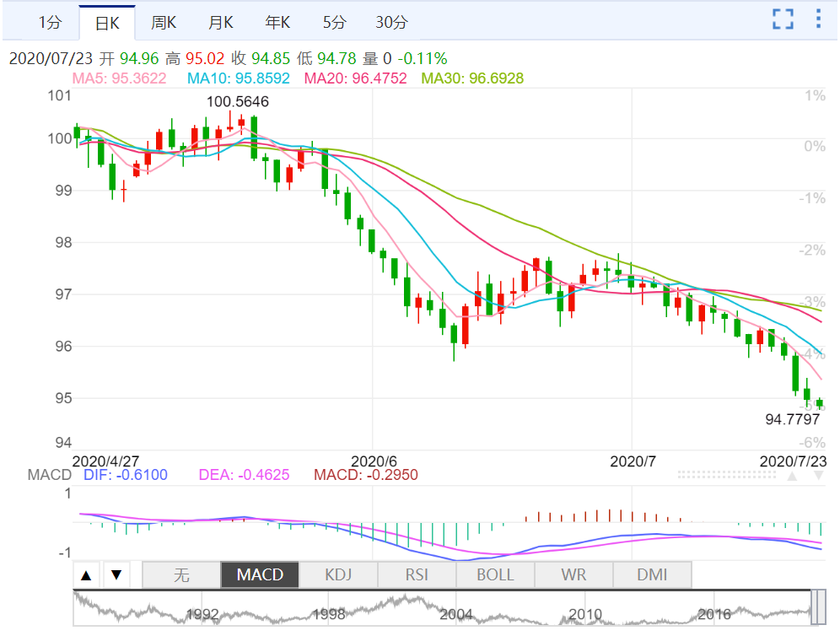Click 2004 on the overview timeline

pos(456,615)
